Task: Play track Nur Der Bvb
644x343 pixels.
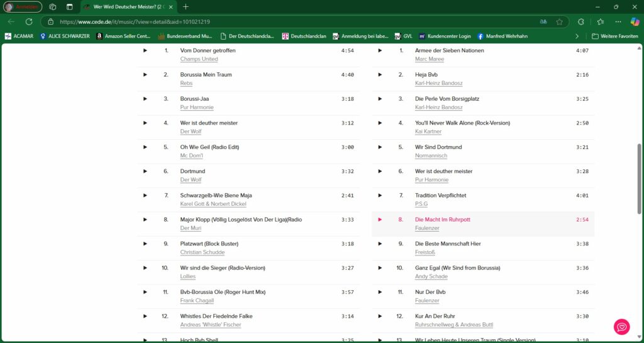Action: [380, 292]
